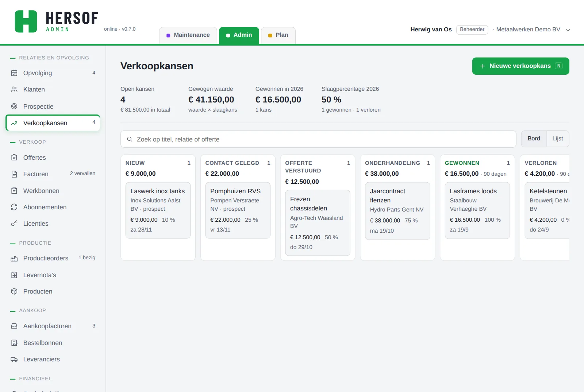The image size is (584, 392).
Task: Click the Bestelbonnen list icon
Action: 14,343
